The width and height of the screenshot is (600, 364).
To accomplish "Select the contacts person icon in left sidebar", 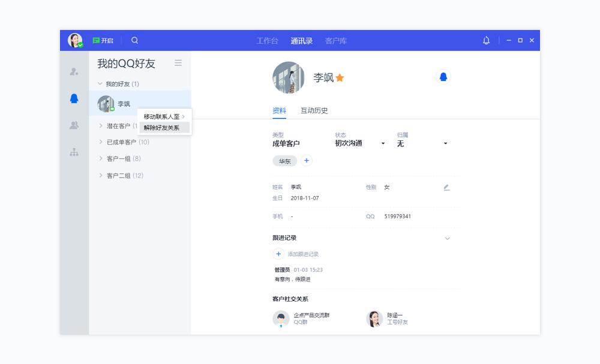I will [x=74, y=72].
